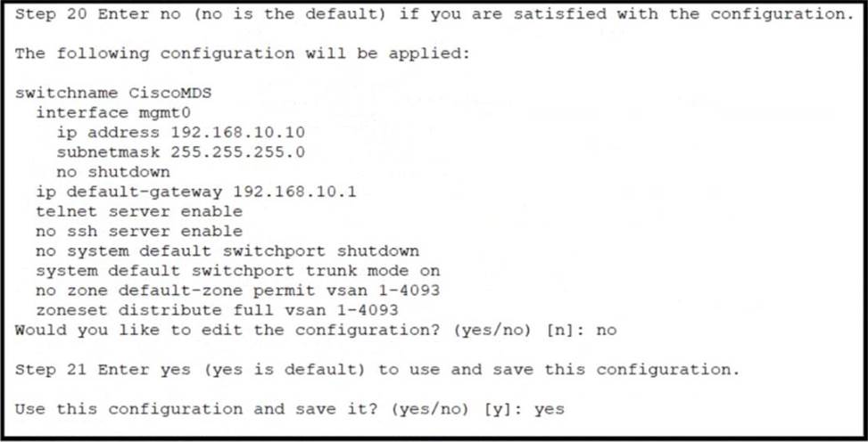Click the edit configuration prompt answer 'no'
Viewport: 868px width, 442px height.
point(606,331)
